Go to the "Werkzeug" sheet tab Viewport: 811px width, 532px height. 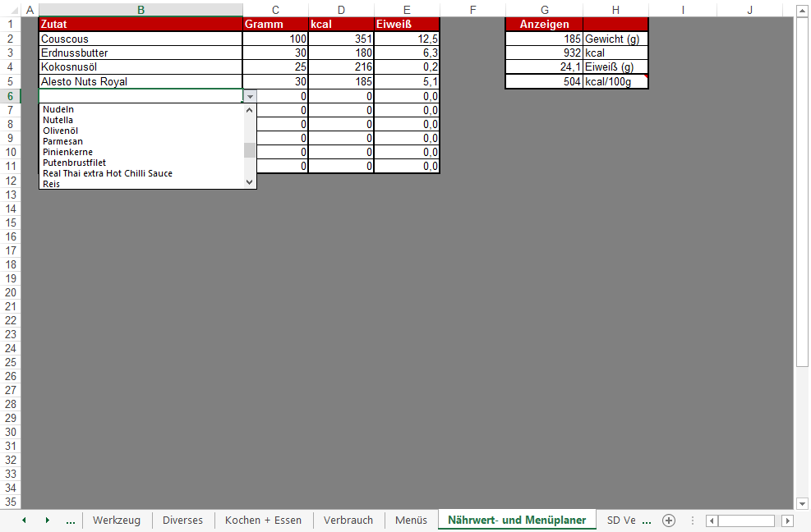117,521
